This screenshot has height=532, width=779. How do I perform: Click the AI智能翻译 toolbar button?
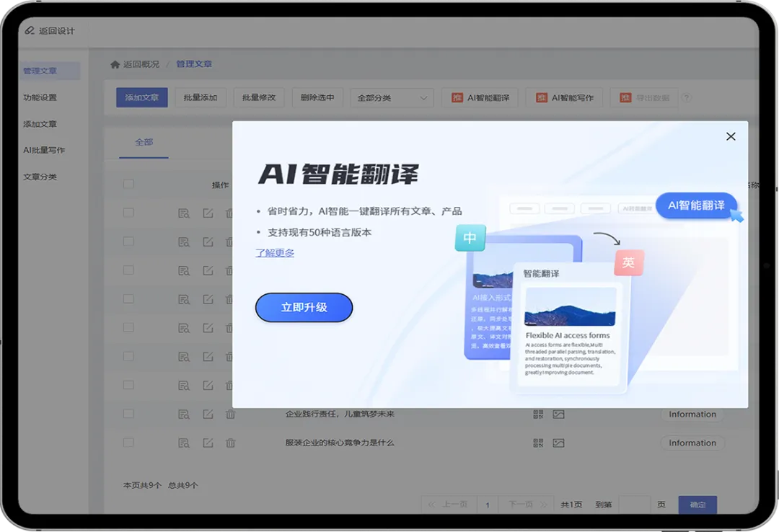click(480, 98)
